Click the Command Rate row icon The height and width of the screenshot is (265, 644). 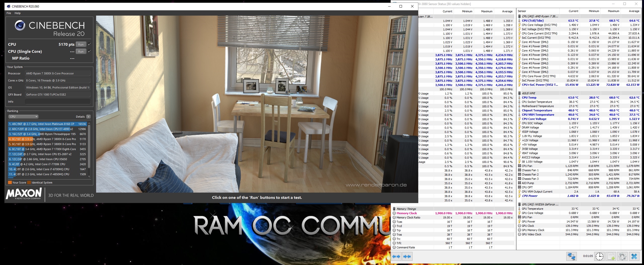(394, 247)
